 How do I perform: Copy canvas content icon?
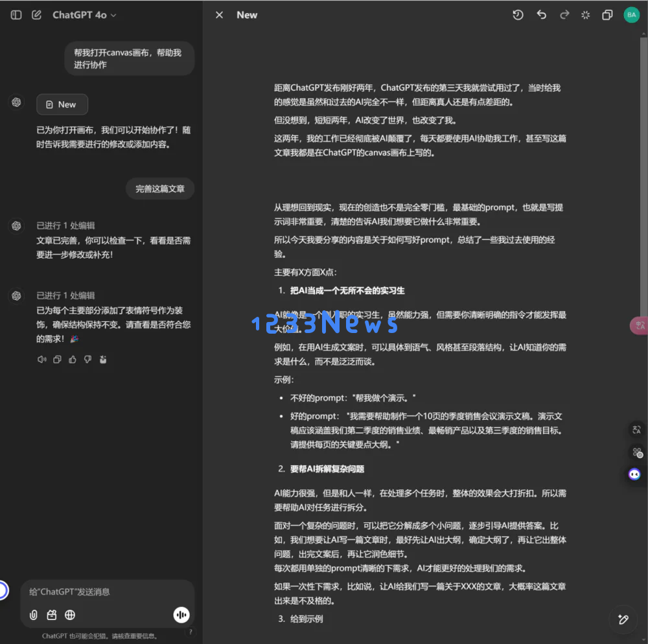click(x=607, y=16)
